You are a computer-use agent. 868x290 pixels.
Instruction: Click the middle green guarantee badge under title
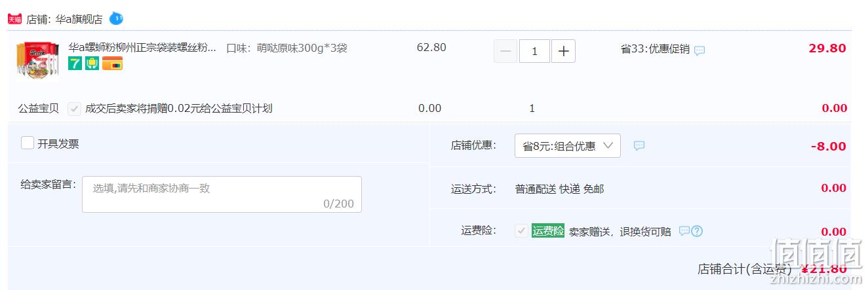point(92,63)
